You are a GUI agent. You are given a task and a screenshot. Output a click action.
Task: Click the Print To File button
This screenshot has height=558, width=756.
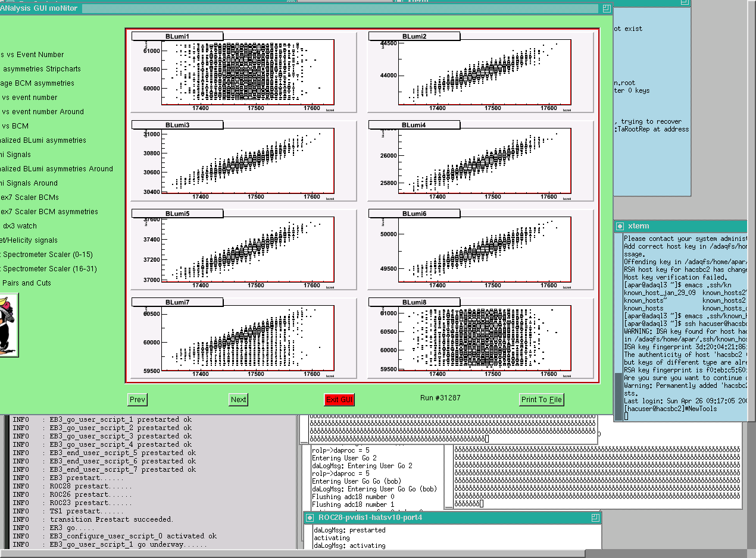[x=541, y=400]
